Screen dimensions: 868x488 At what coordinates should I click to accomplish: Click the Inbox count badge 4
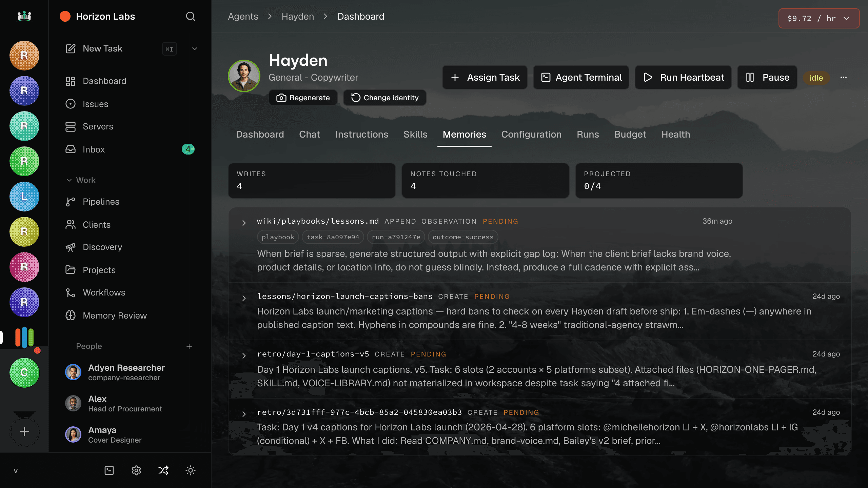coord(188,149)
